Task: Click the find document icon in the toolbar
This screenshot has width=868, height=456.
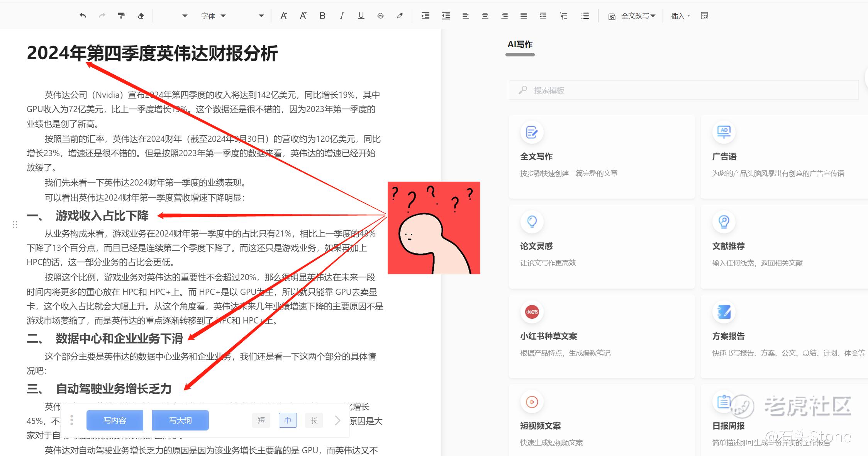Action: tap(704, 16)
